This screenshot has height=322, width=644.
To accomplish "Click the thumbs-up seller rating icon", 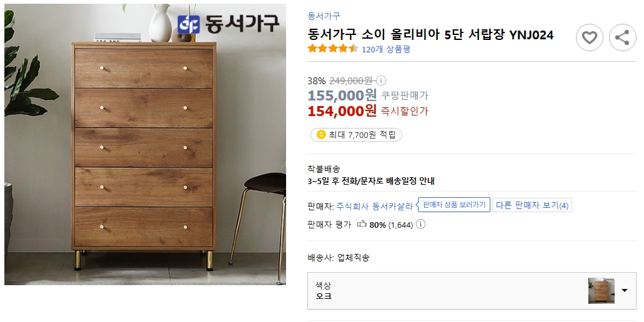I will tap(361, 225).
